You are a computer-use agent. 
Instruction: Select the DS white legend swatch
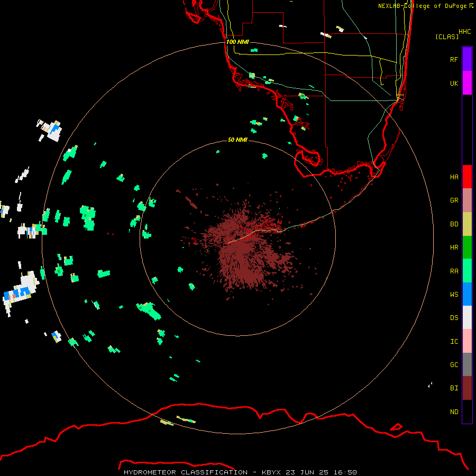(x=467, y=317)
